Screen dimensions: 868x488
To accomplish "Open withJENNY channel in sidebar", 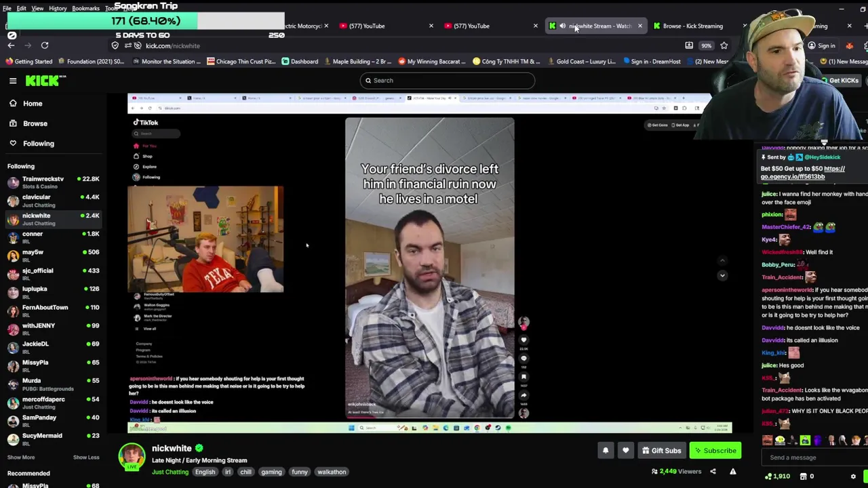I will click(53, 329).
